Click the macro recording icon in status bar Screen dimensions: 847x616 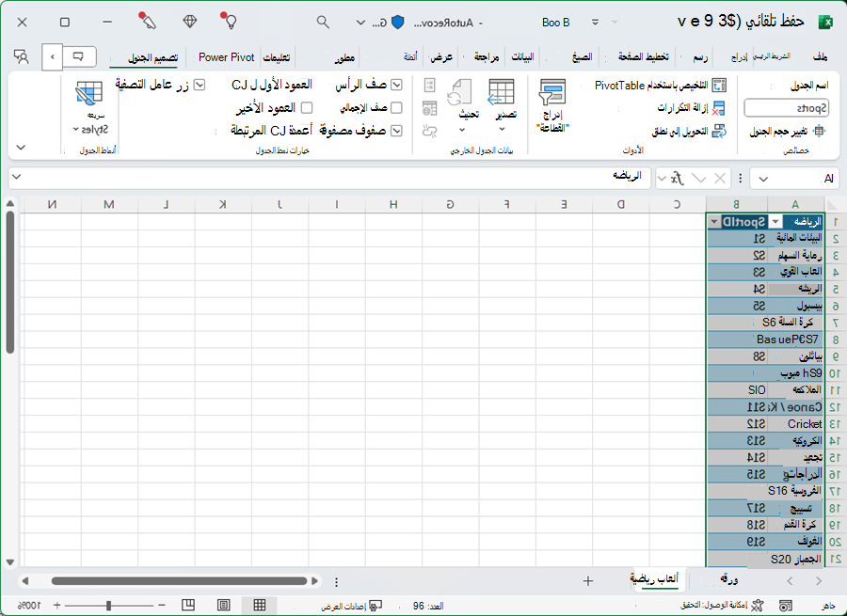tap(786, 606)
